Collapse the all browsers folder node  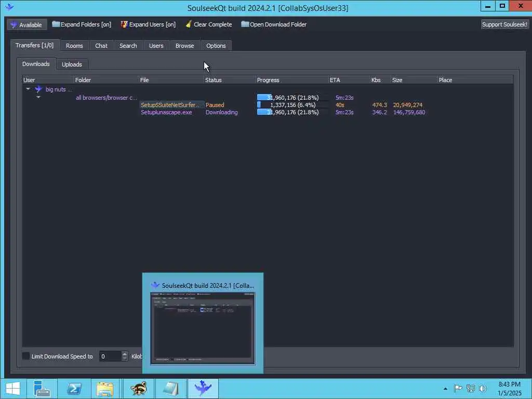(x=38, y=97)
